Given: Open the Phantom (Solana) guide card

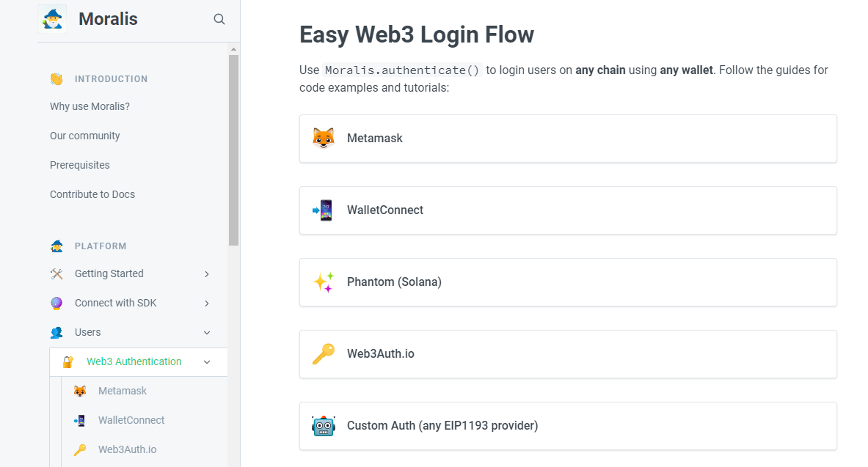Looking at the screenshot, I should [568, 282].
